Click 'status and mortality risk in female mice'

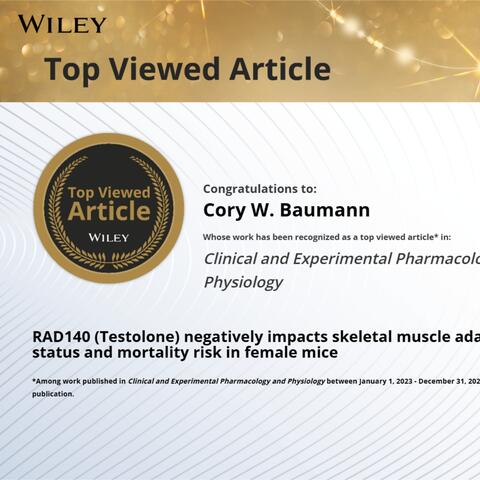pyautogui.click(x=185, y=353)
